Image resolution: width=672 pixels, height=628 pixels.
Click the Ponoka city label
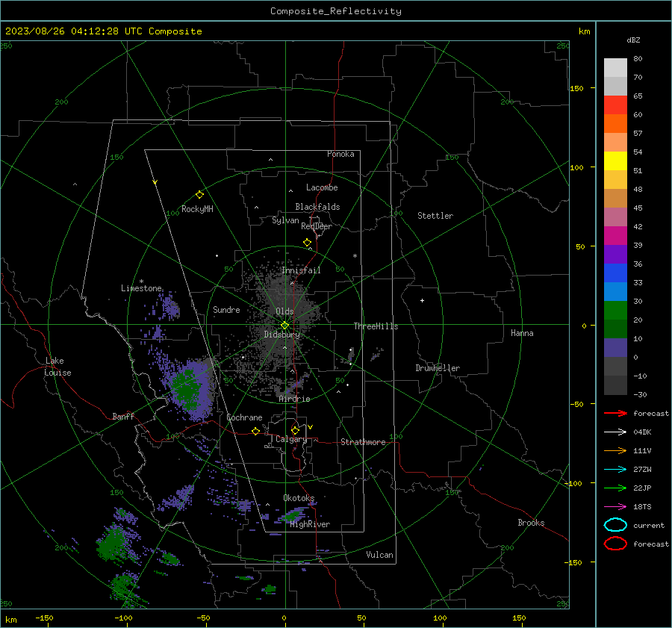click(x=340, y=154)
